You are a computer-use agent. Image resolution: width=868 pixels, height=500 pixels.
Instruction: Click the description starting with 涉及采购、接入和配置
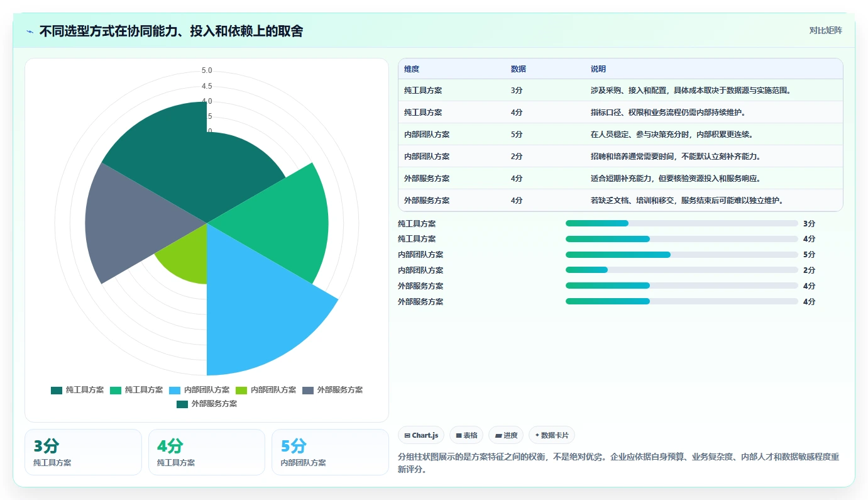(690, 91)
